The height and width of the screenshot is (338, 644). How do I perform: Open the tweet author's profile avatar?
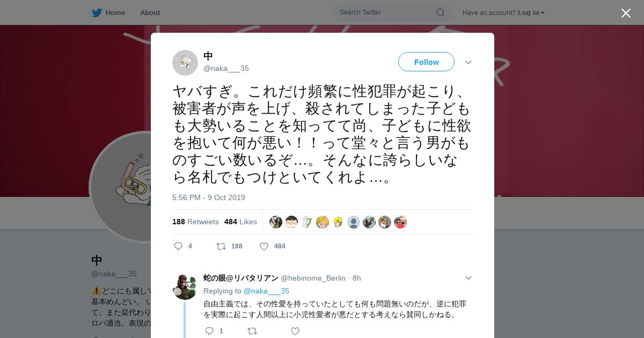point(185,63)
